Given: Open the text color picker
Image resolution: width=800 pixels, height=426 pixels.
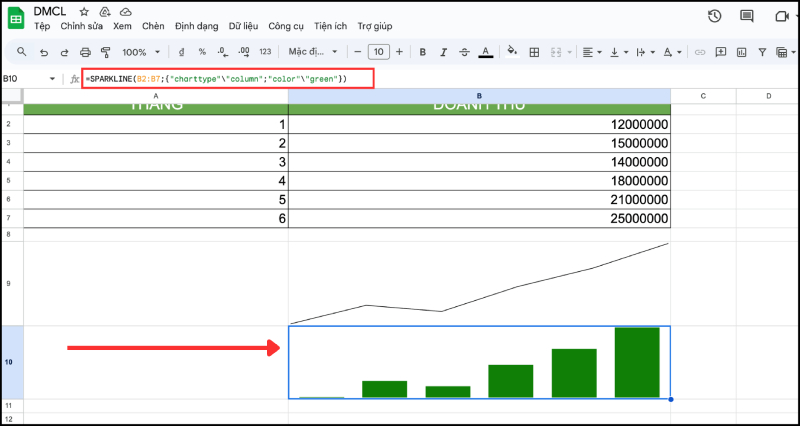Looking at the screenshot, I should coord(486,52).
